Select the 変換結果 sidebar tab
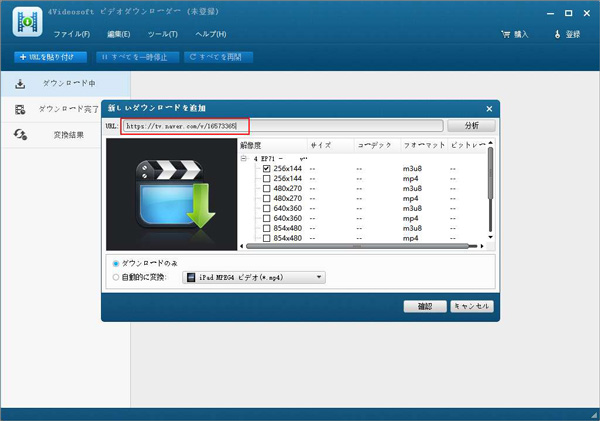The height and width of the screenshot is (421, 600). click(x=51, y=135)
